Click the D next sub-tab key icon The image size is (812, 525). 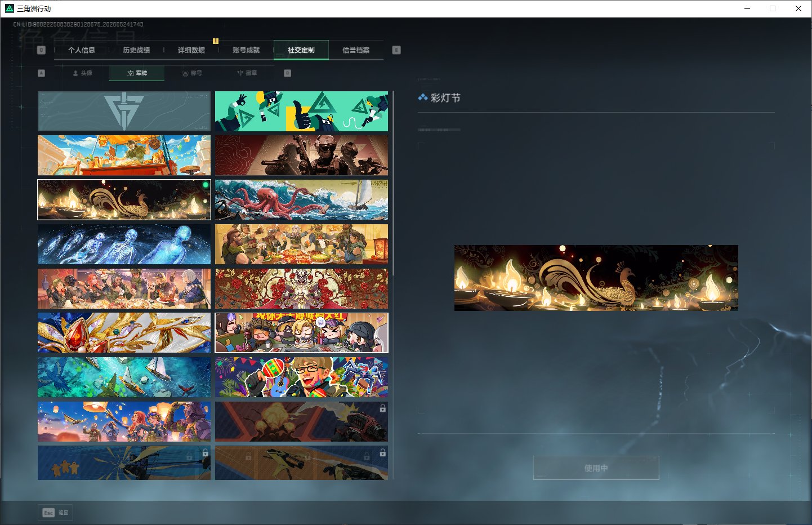pyautogui.click(x=288, y=73)
